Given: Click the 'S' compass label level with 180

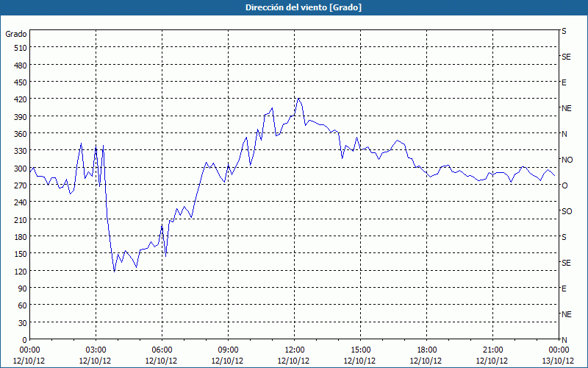Looking at the screenshot, I should [564, 237].
